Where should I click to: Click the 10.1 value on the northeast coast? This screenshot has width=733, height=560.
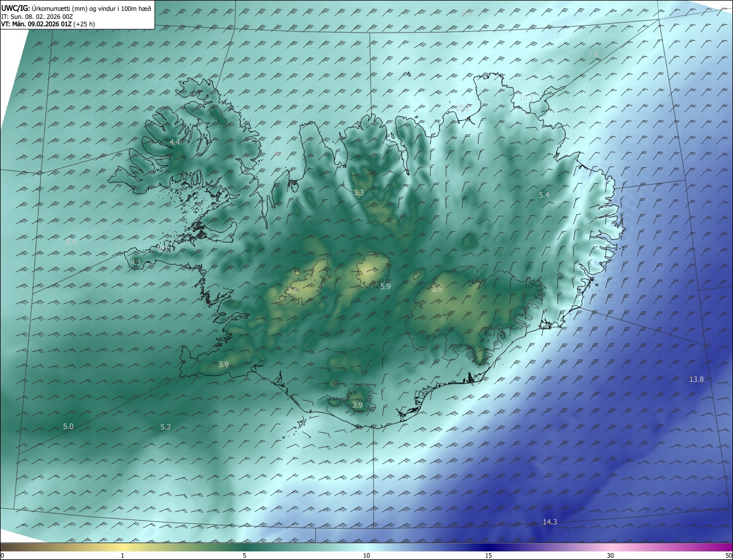[x=526, y=98]
